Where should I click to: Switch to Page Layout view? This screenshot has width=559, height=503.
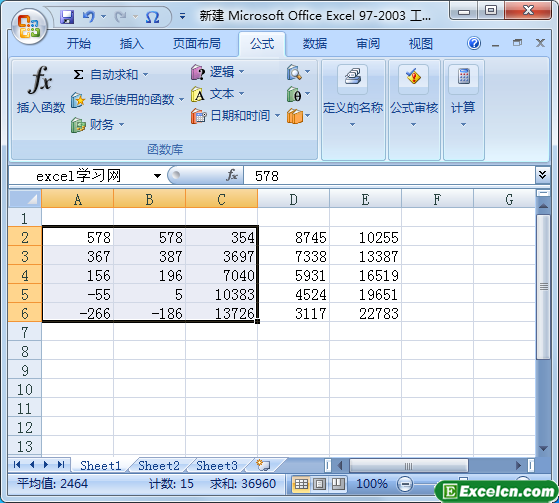[319, 484]
